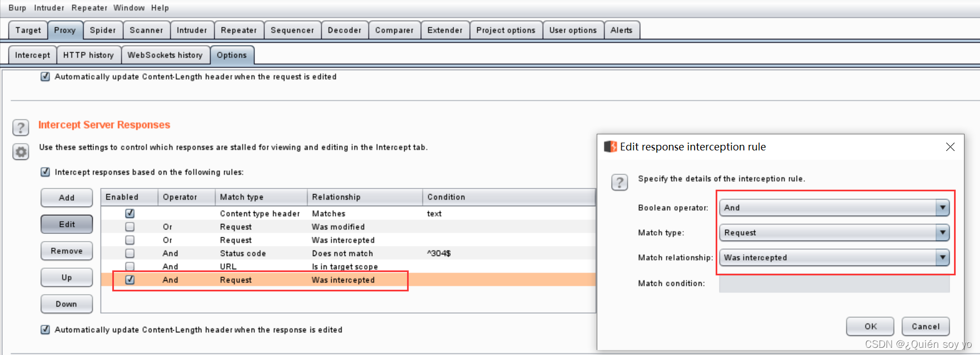Enable the Or Request Was modified rule

coord(129,227)
